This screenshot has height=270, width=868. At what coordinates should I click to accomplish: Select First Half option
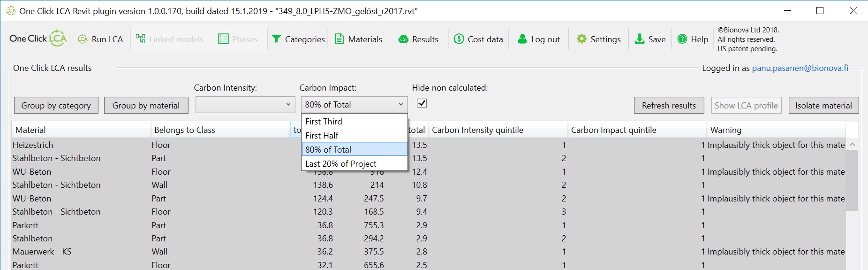point(355,135)
